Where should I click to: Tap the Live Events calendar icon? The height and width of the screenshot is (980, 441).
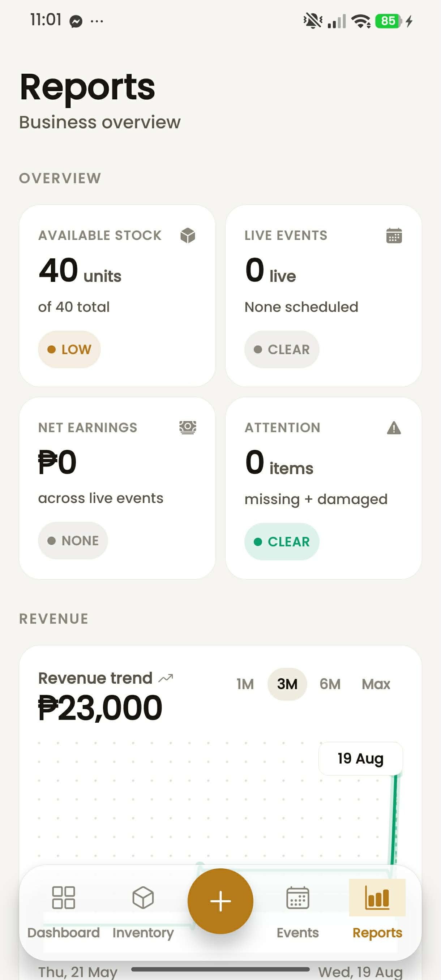(394, 236)
